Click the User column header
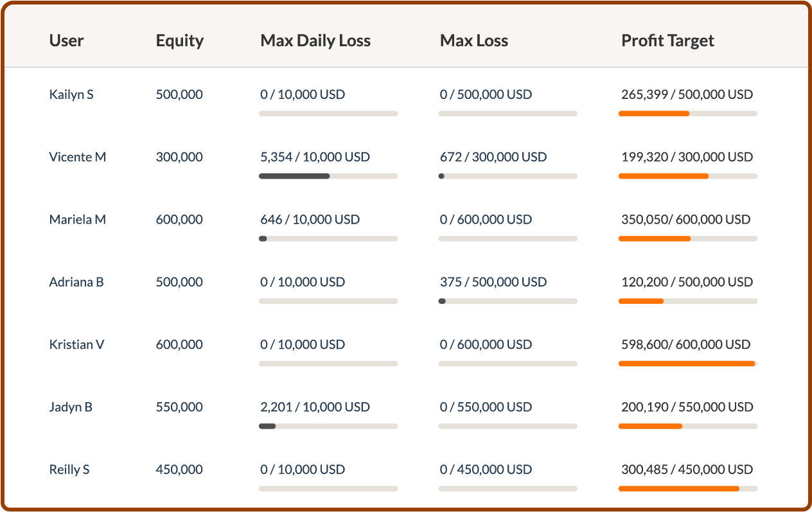 point(66,40)
